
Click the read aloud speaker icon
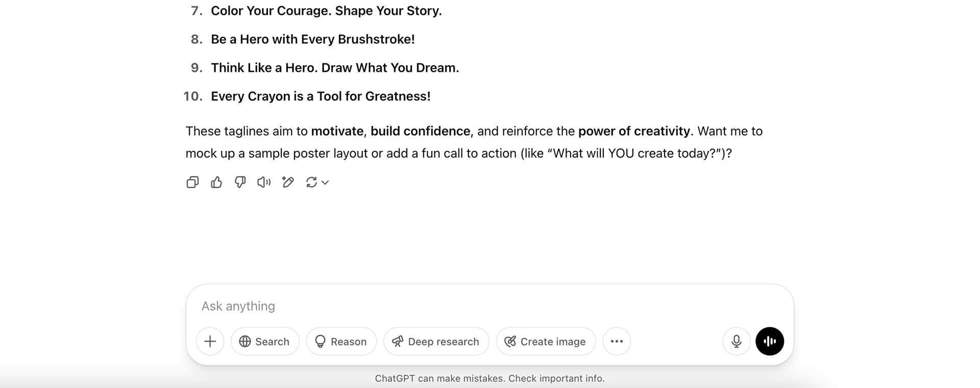pyautogui.click(x=264, y=182)
